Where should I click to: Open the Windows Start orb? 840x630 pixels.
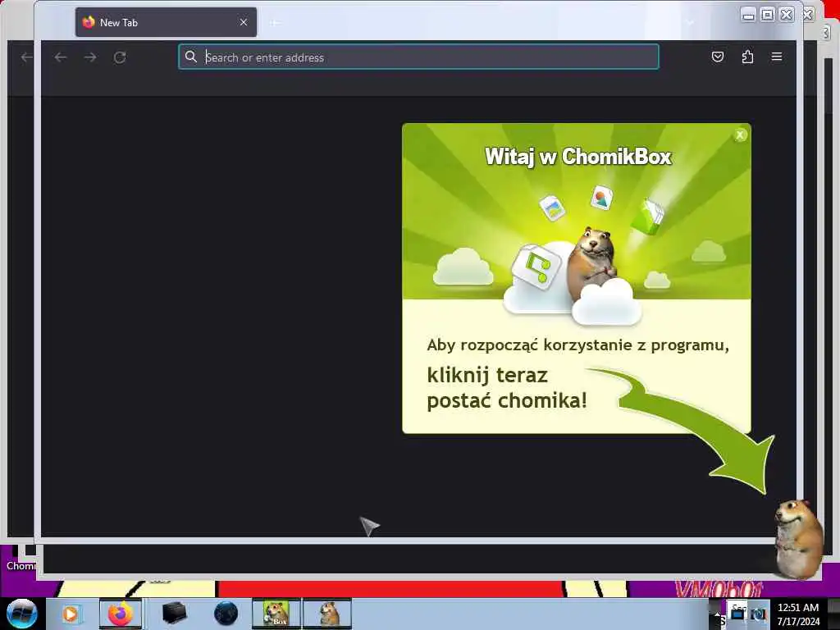point(22,614)
